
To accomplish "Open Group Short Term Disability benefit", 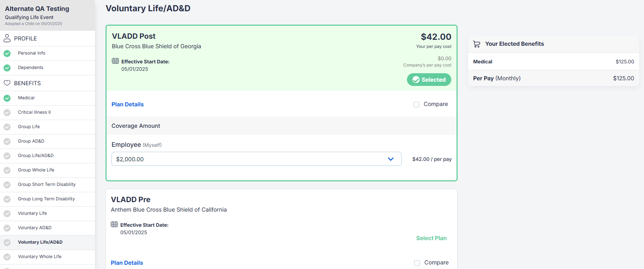I will [47, 184].
